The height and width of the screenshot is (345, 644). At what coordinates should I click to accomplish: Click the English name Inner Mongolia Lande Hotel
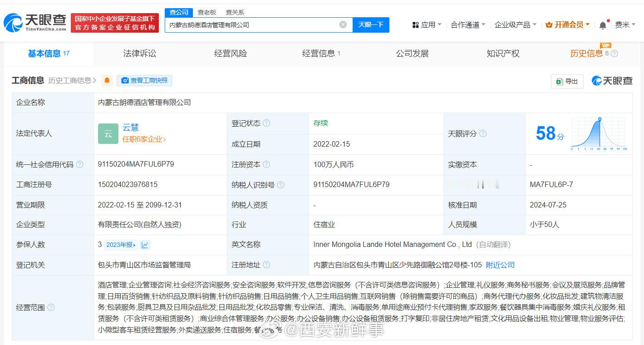(x=393, y=244)
